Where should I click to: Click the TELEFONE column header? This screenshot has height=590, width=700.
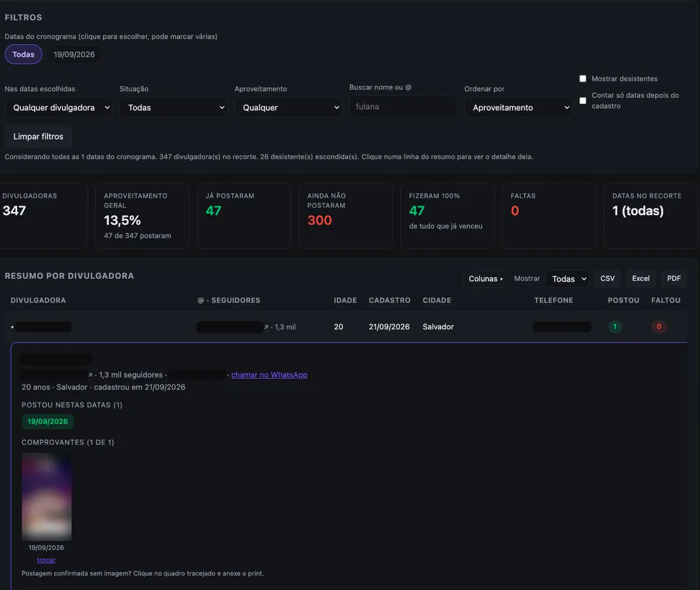[554, 300]
